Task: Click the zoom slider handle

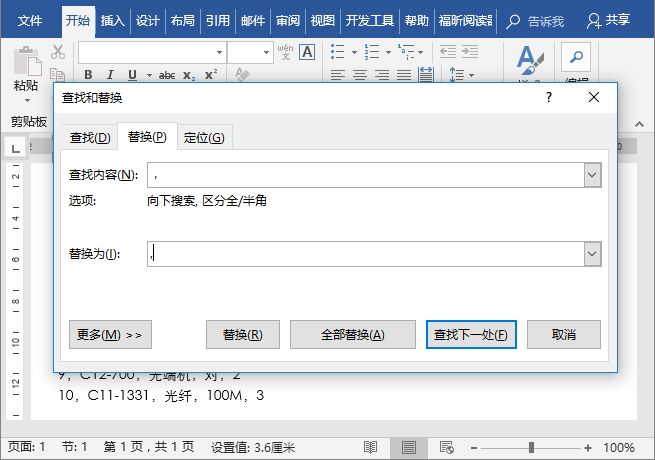Action: [x=531, y=448]
